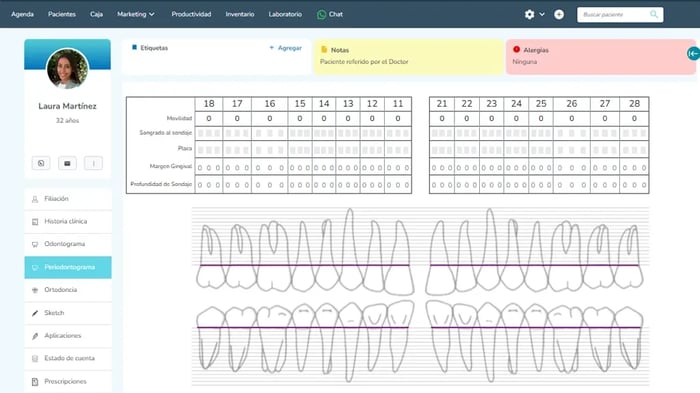This screenshot has width=700, height=393.
Task: Expand the Marketing dropdown menu
Action: pyautogui.click(x=136, y=14)
